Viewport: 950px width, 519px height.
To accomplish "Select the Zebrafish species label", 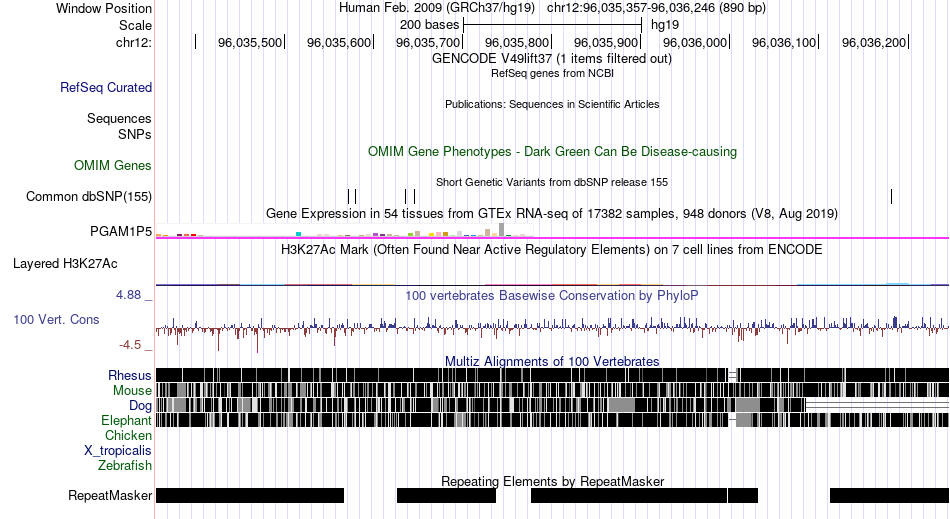I will (x=125, y=466).
